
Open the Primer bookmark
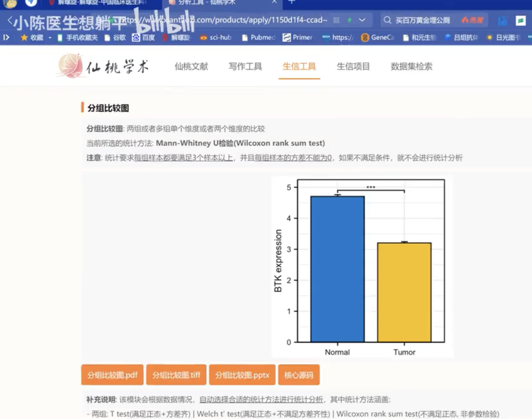pyautogui.click(x=298, y=37)
